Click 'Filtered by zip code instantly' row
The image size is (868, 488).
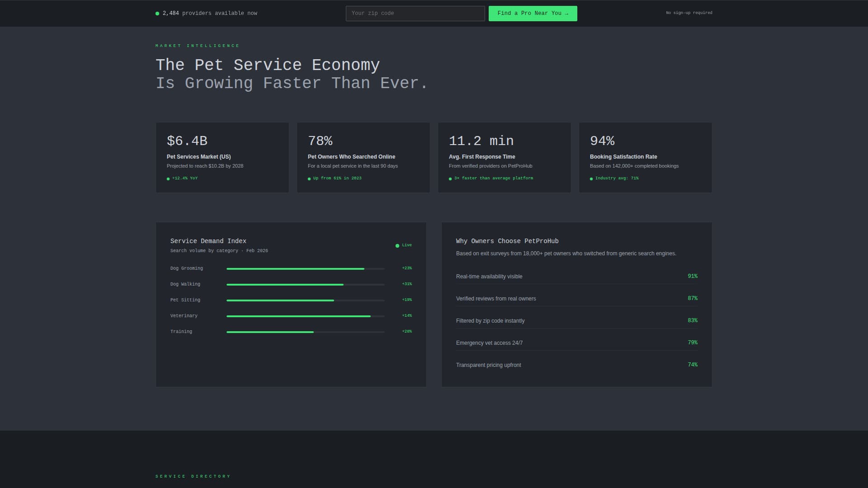[x=577, y=321]
